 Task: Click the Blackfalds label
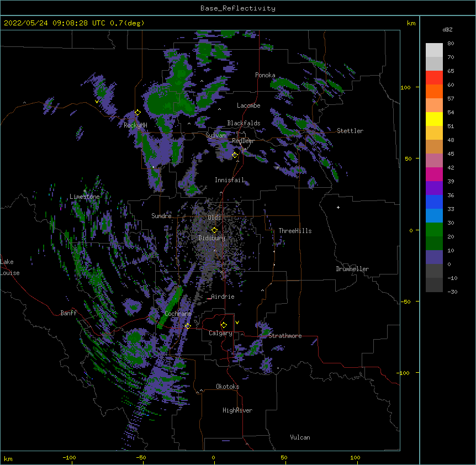click(244, 123)
